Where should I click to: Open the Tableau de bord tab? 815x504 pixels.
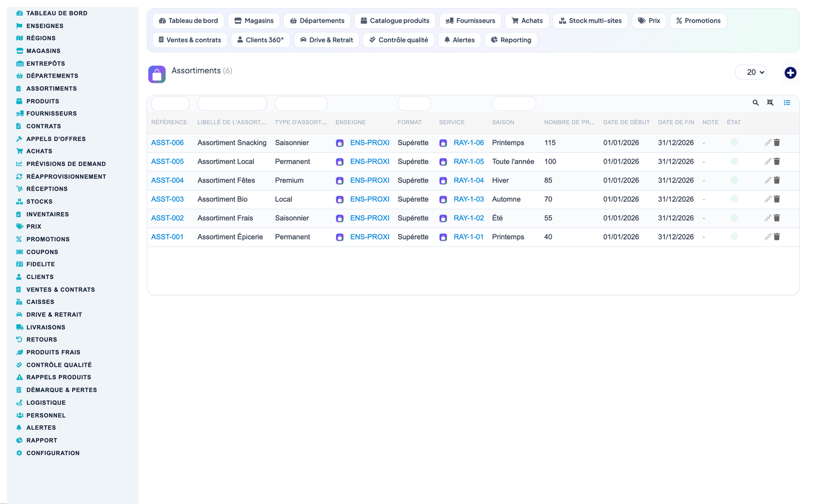click(188, 21)
